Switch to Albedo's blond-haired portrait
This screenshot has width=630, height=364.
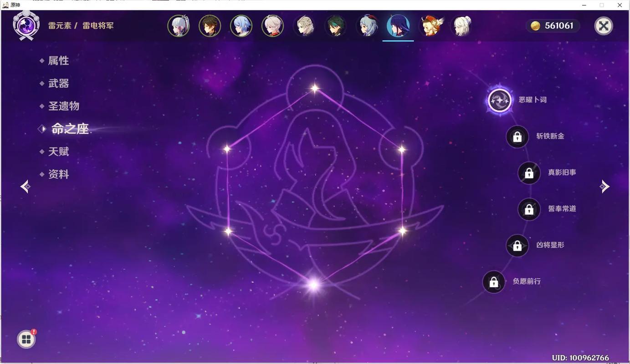(x=304, y=26)
